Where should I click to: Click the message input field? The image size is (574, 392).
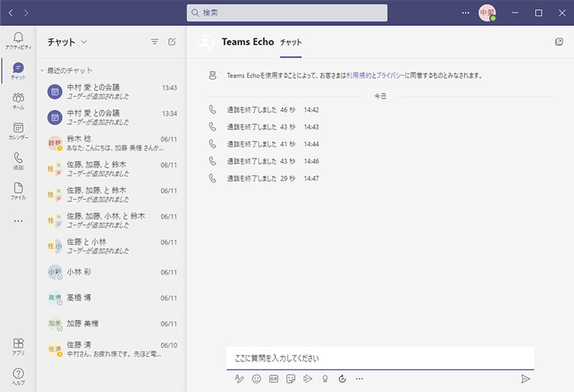coord(380,358)
